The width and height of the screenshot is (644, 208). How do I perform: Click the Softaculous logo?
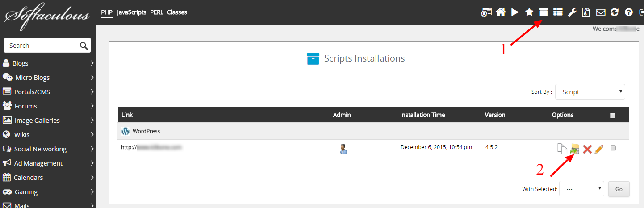[x=47, y=17]
